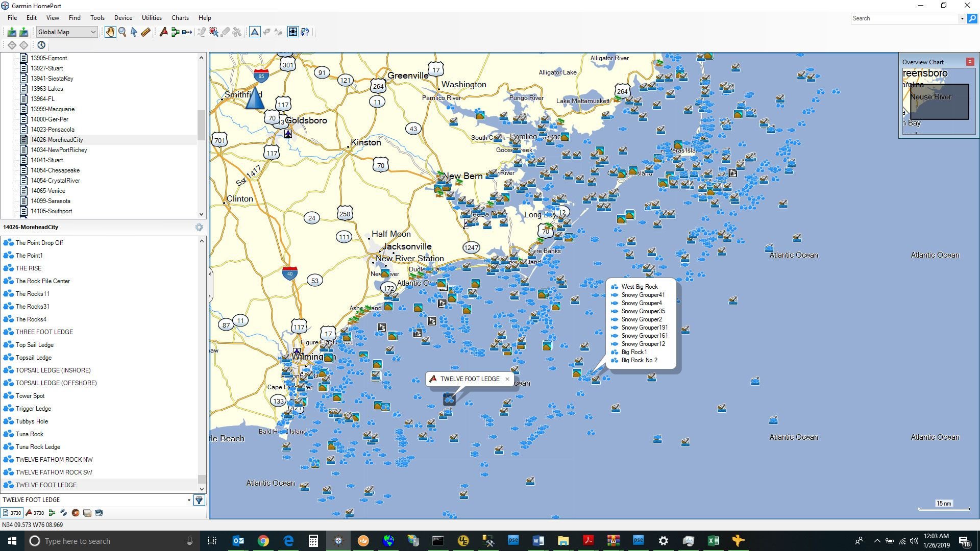Viewport: 980px width, 551px height.
Task: Open the Charts menu
Action: tap(180, 18)
